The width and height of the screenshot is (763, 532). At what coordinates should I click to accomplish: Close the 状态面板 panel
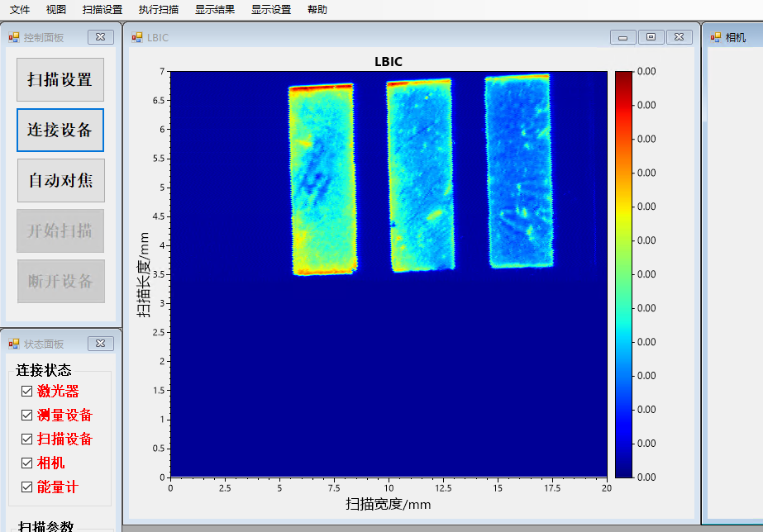tap(101, 344)
